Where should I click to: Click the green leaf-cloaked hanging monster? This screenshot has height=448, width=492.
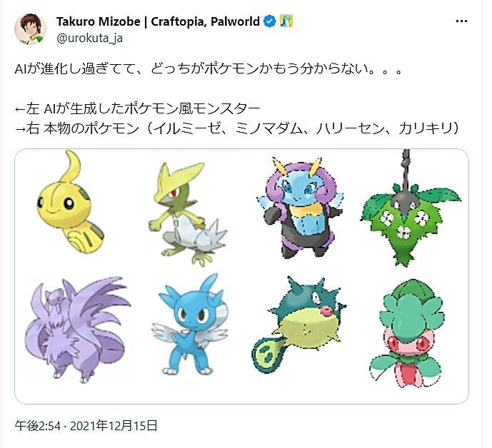411,208
